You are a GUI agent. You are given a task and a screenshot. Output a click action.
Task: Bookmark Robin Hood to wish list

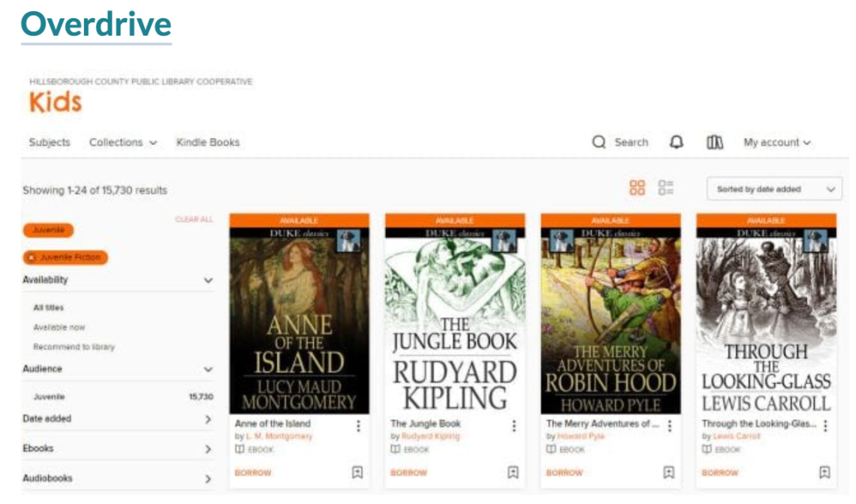coord(669,472)
